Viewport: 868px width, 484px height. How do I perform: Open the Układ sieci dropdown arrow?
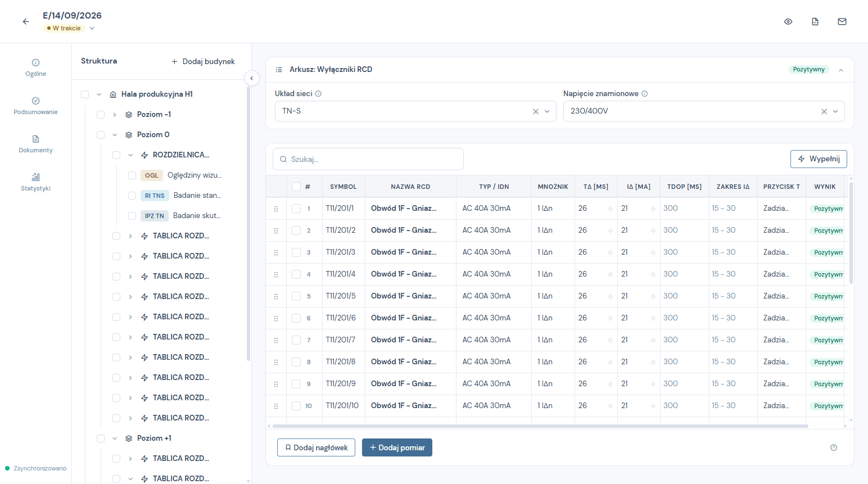point(547,111)
